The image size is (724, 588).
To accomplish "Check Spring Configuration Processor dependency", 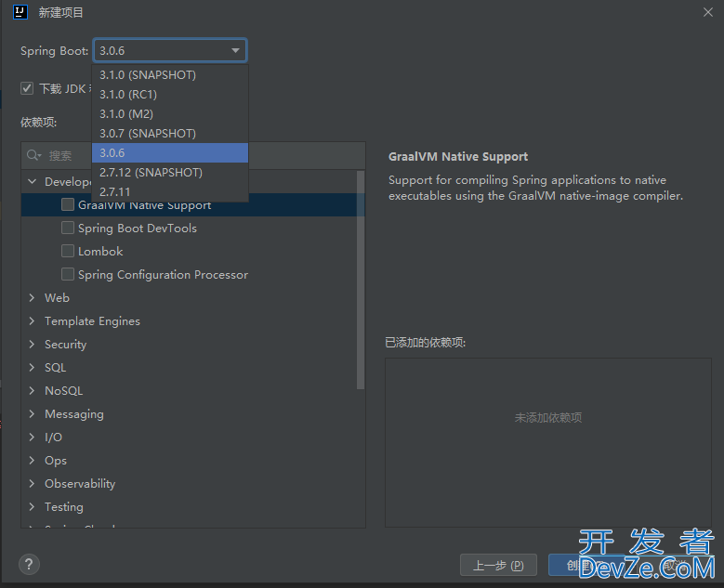I will 68,274.
